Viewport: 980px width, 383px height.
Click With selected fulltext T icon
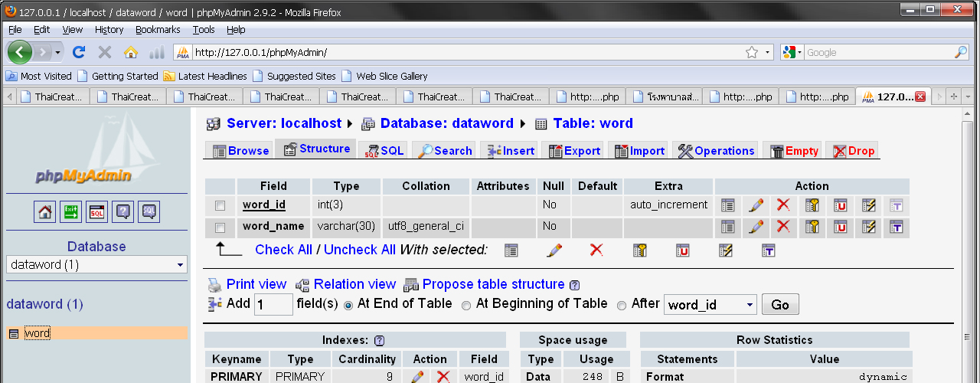tap(769, 250)
